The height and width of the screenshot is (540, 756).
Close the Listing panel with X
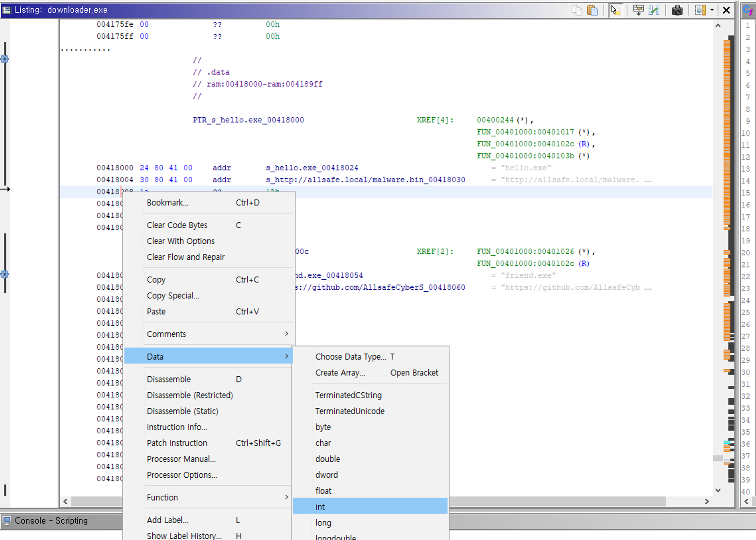[726, 10]
